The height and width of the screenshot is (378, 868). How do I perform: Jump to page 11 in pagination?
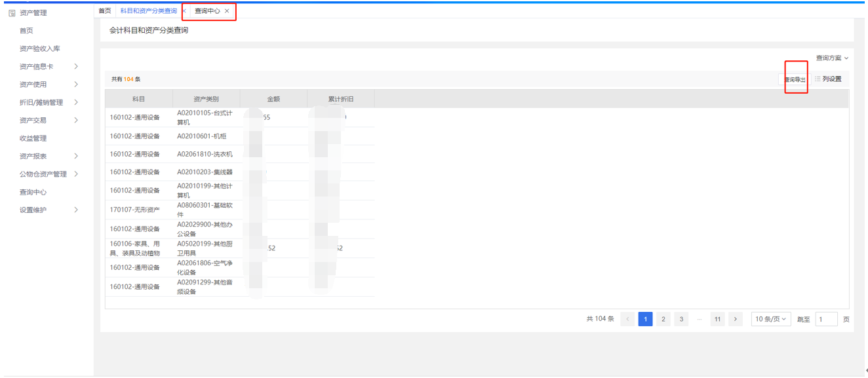(717, 319)
